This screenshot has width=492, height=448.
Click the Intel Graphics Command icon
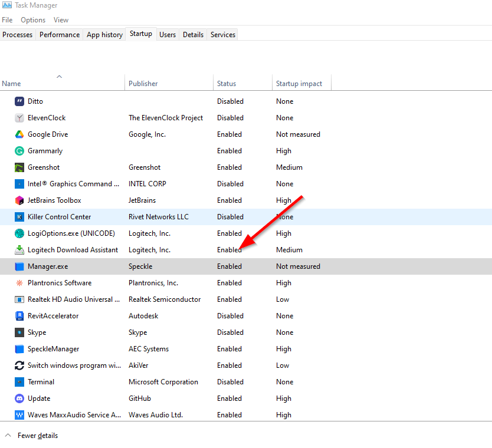point(19,184)
